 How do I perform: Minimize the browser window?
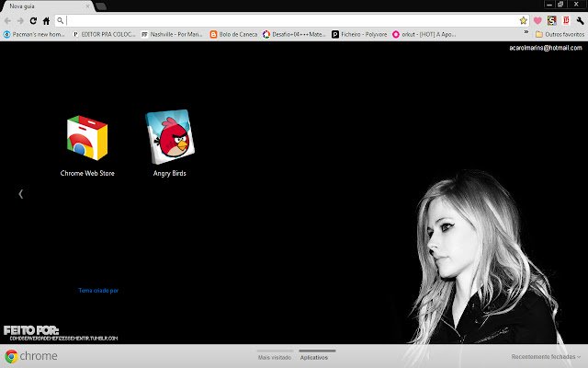click(x=549, y=5)
